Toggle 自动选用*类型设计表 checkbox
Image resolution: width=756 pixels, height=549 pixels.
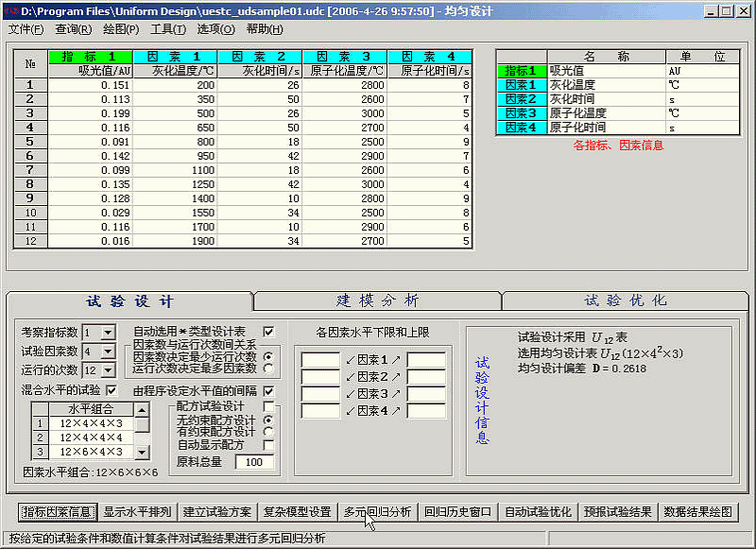(x=268, y=332)
